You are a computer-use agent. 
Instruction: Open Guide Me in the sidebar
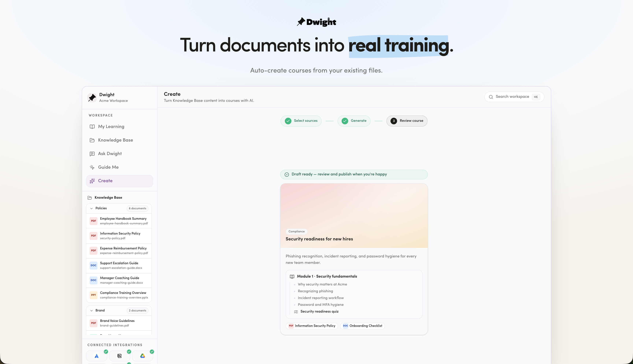(x=119, y=167)
